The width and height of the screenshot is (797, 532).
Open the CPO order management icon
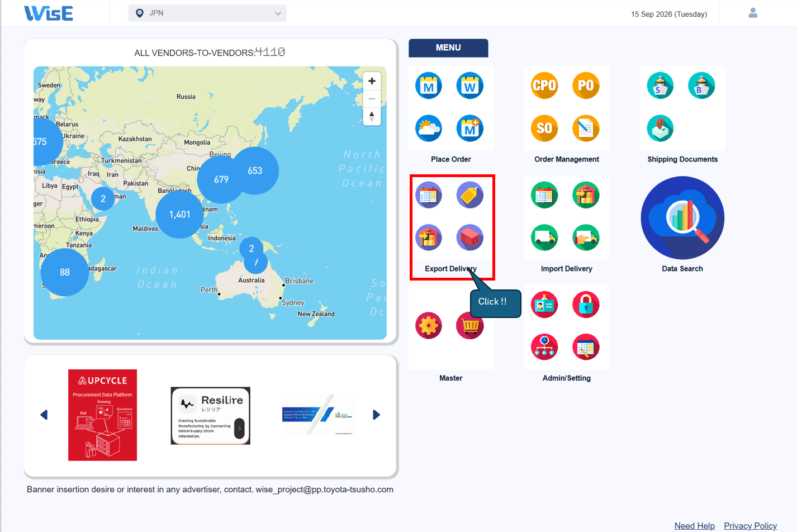click(x=544, y=85)
